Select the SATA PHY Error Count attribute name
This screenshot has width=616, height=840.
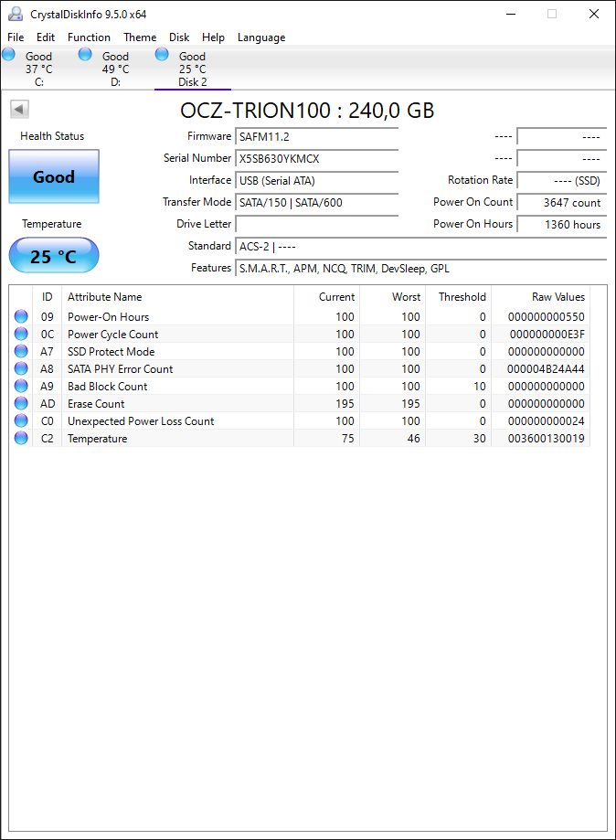tap(120, 369)
